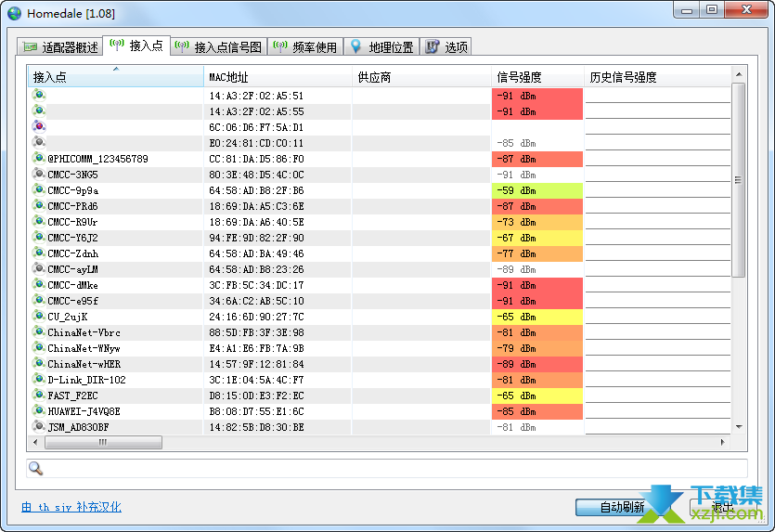
Task: Click the network icon of CMCC-e95f
Action: coord(39,301)
